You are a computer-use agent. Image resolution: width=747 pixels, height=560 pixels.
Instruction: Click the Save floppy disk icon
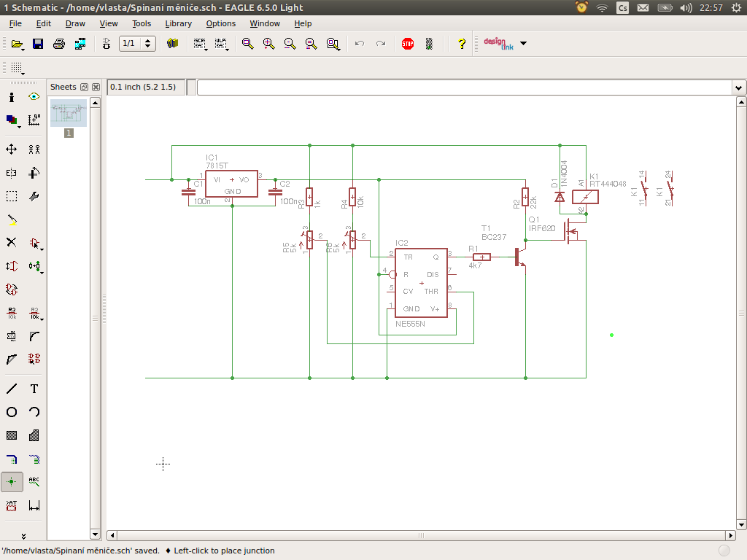tap(38, 44)
